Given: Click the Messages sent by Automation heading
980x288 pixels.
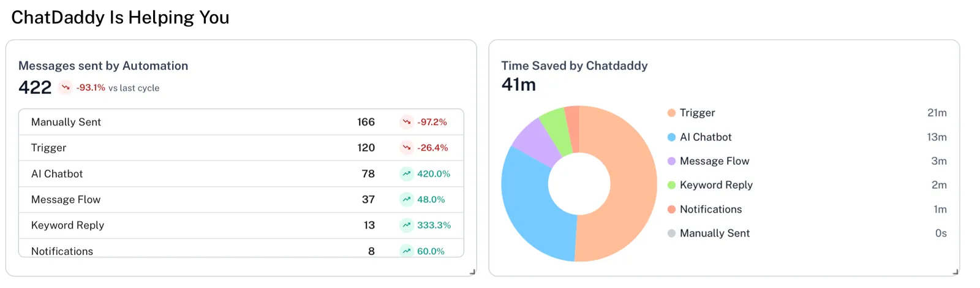Looking at the screenshot, I should pyautogui.click(x=103, y=66).
